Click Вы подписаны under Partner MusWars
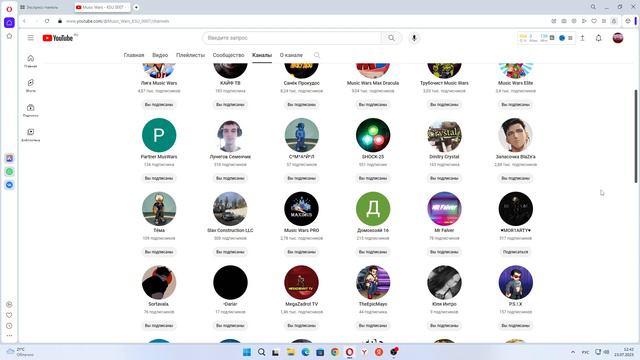 click(x=159, y=178)
